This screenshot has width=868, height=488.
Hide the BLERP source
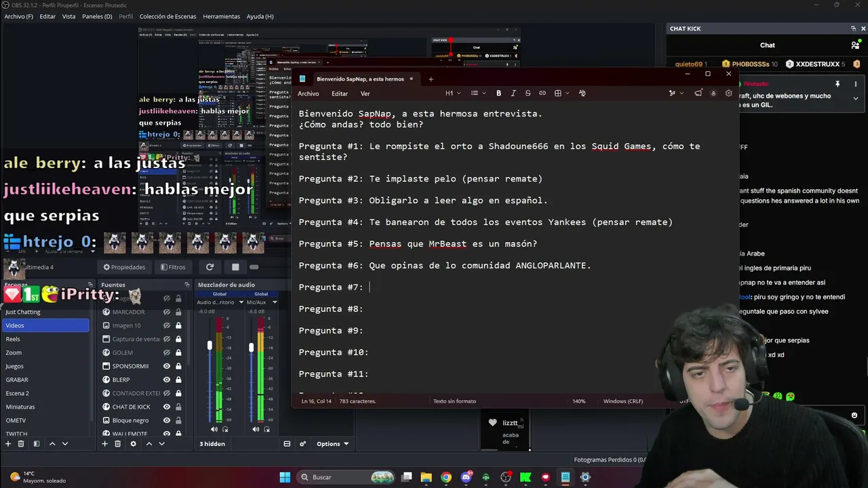tap(167, 380)
